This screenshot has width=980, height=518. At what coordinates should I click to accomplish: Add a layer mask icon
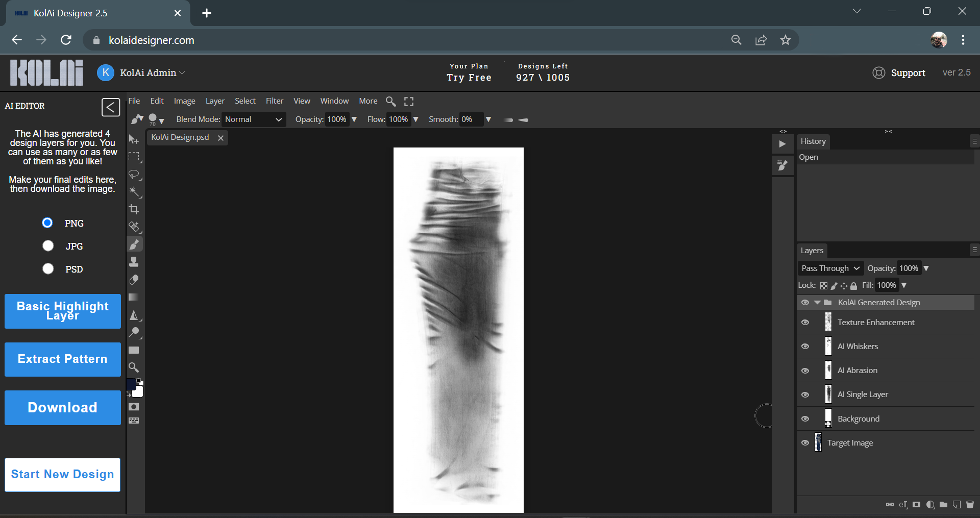point(917,505)
